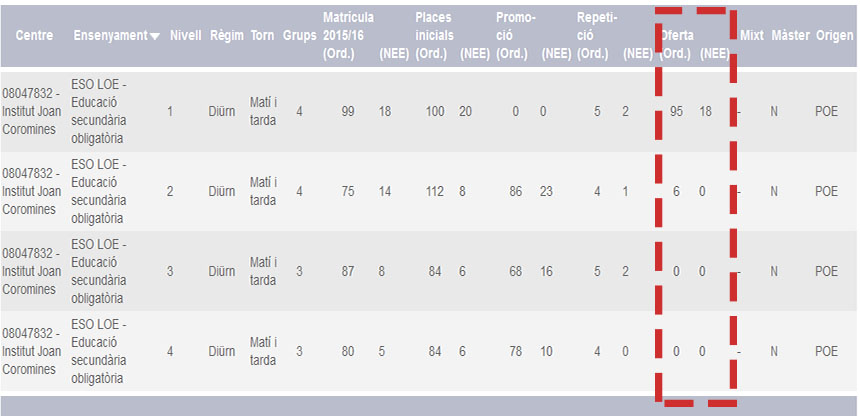The width and height of the screenshot is (860, 419).
Task: Click the Mixt column header
Action: (752, 36)
